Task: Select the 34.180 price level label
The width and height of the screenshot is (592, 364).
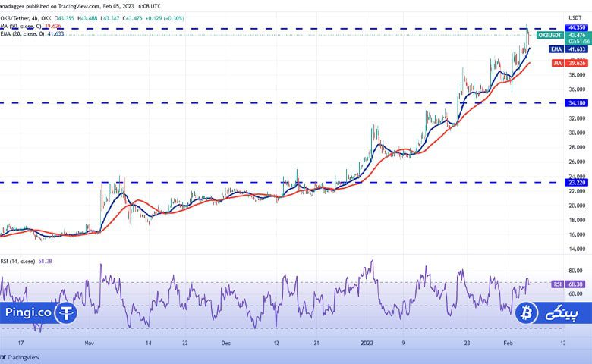Action: click(x=576, y=103)
